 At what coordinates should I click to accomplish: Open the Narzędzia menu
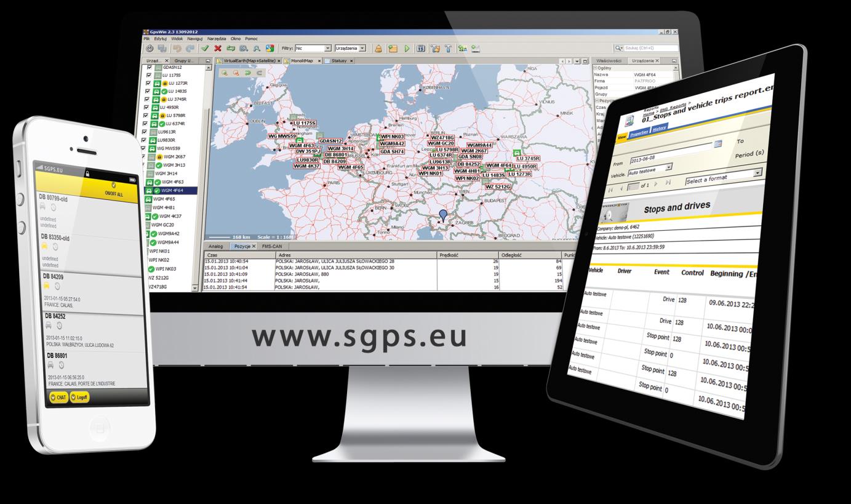[216, 38]
